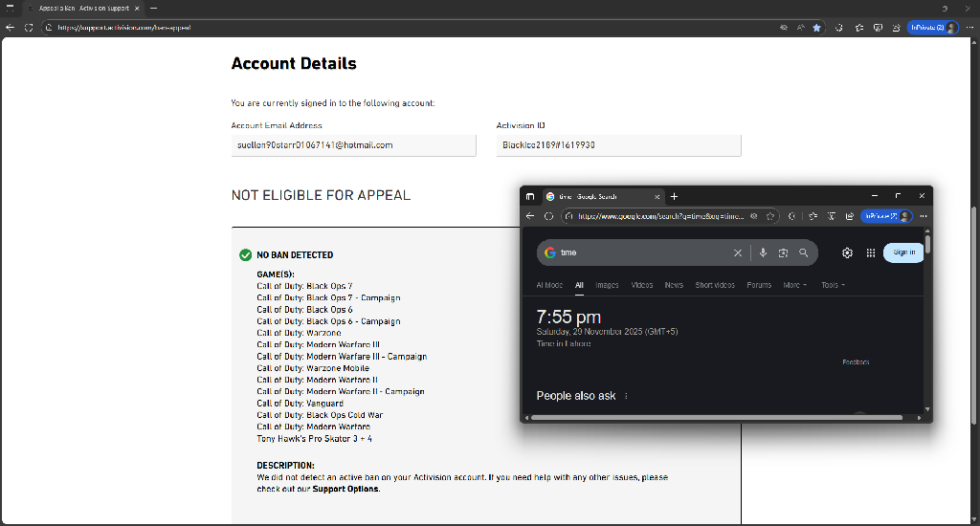
Task: Click the Google Sign in button
Action: pos(903,252)
